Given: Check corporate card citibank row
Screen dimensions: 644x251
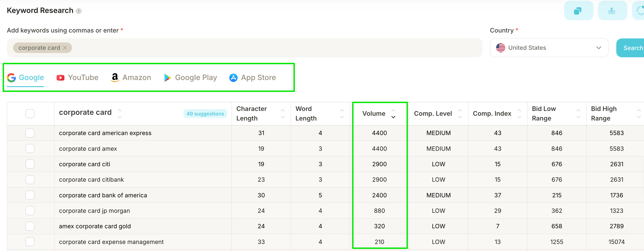Looking at the screenshot, I should click(30, 179).
